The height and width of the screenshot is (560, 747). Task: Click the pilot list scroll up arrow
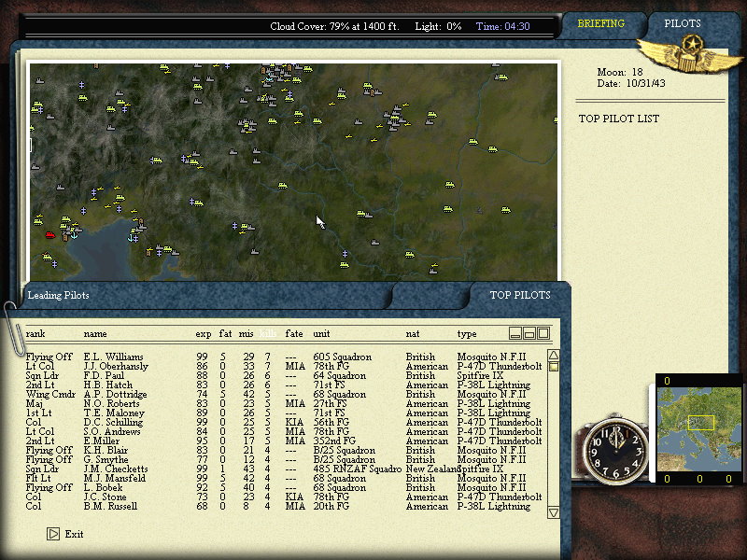554,356
